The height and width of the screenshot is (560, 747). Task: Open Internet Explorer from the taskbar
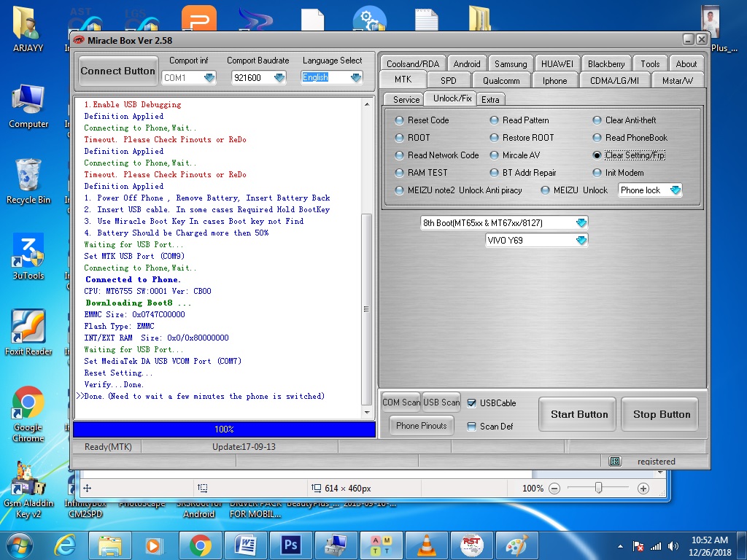click(65, 545)
